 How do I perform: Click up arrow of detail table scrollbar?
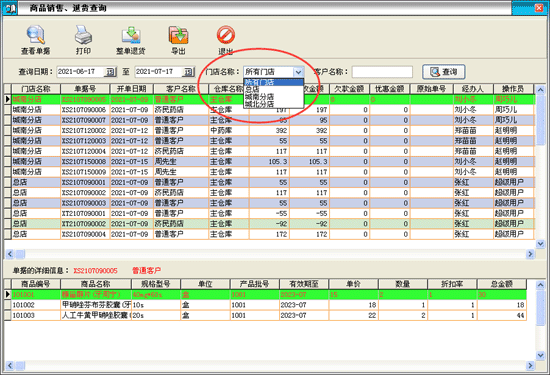coord(540,284)
